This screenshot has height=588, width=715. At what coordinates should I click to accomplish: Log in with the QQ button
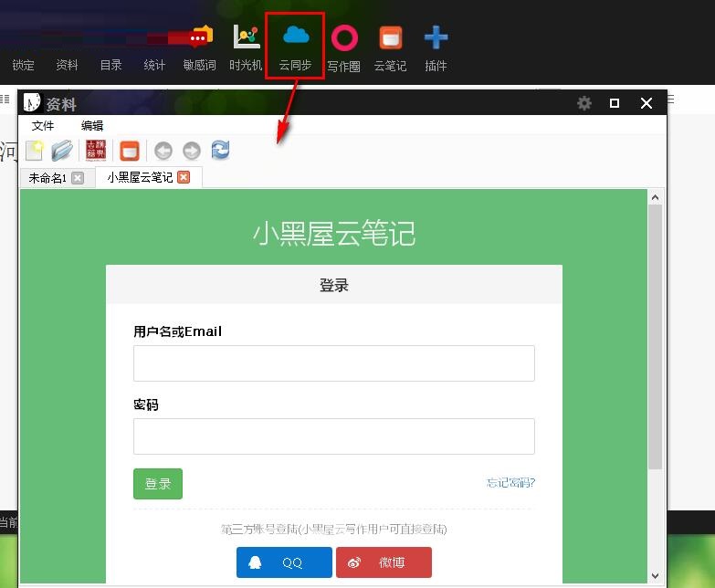click(x=284, y=562)
